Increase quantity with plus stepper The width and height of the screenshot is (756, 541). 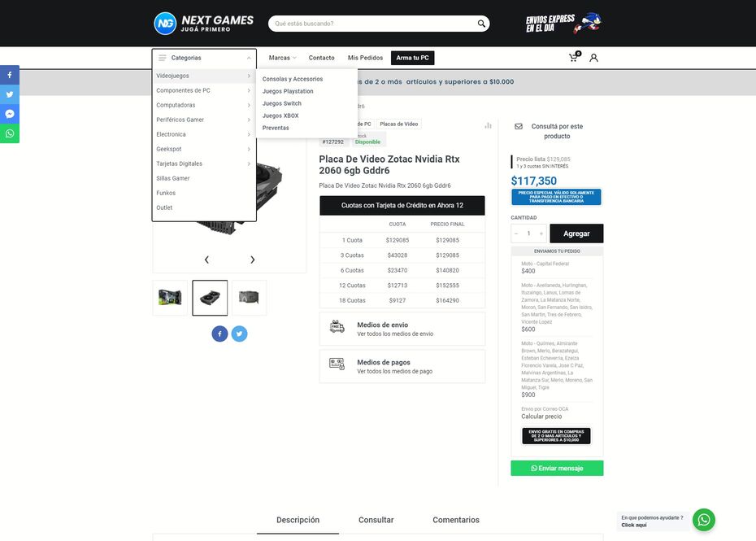[541, 233]
